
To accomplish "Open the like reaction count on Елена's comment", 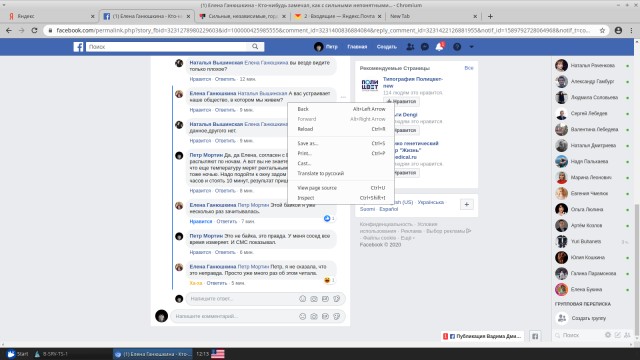I will click(x=329, y=218).
